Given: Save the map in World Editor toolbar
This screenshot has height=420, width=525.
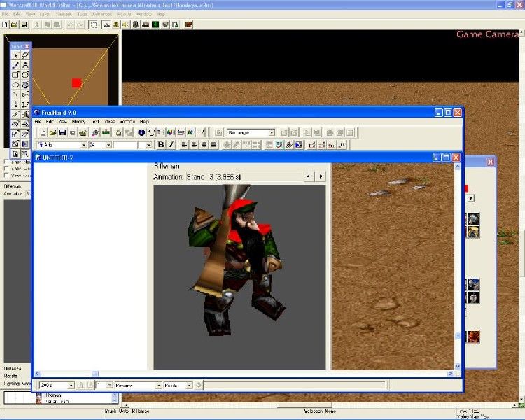Looking at the screenshot, I should point(24,24).
